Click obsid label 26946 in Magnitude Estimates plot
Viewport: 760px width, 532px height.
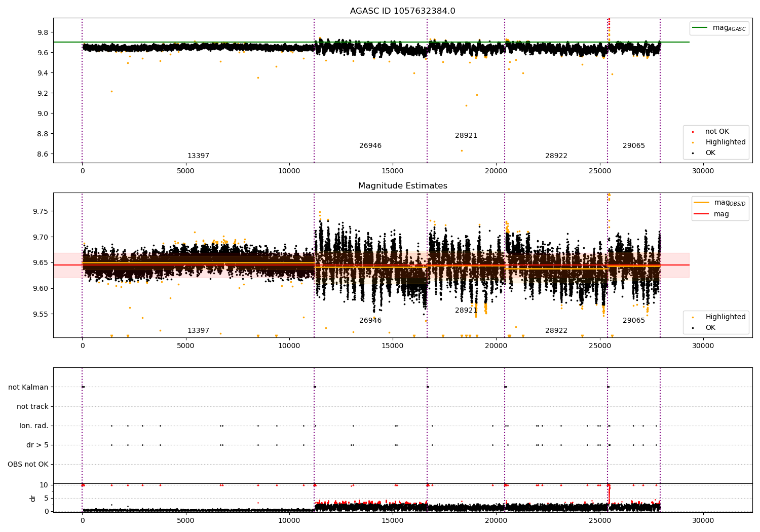click(x=370, y=320)
